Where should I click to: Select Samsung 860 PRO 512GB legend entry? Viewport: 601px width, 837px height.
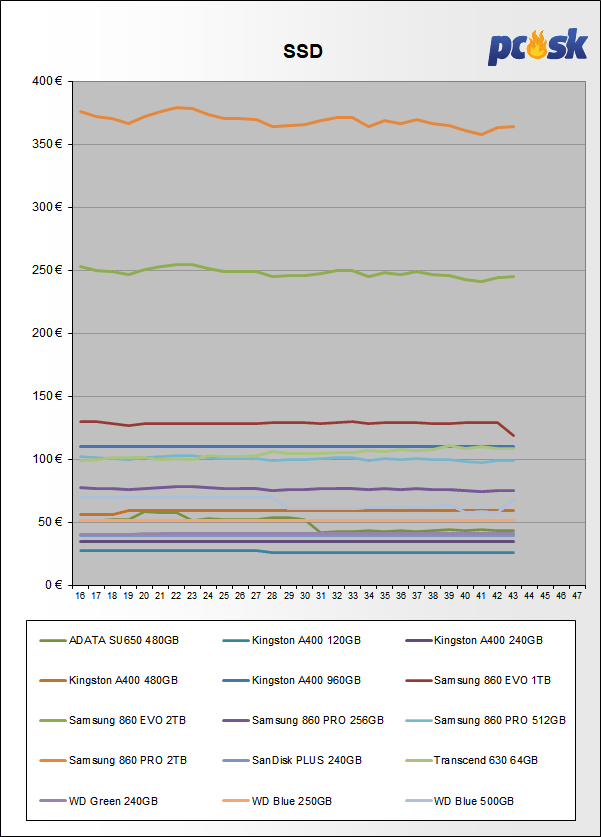485,720
